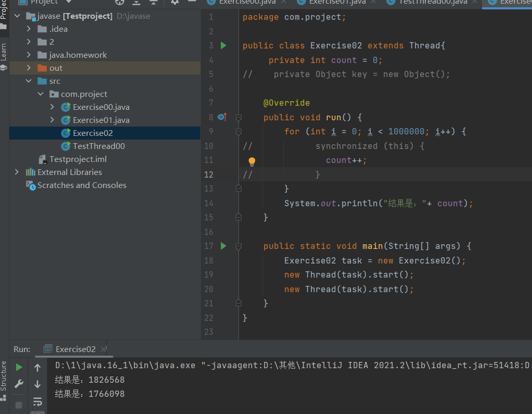Toggle soft-wrap in the Run console
The height and width of the screenshot is (414, 532).
[x=37, y=402]
